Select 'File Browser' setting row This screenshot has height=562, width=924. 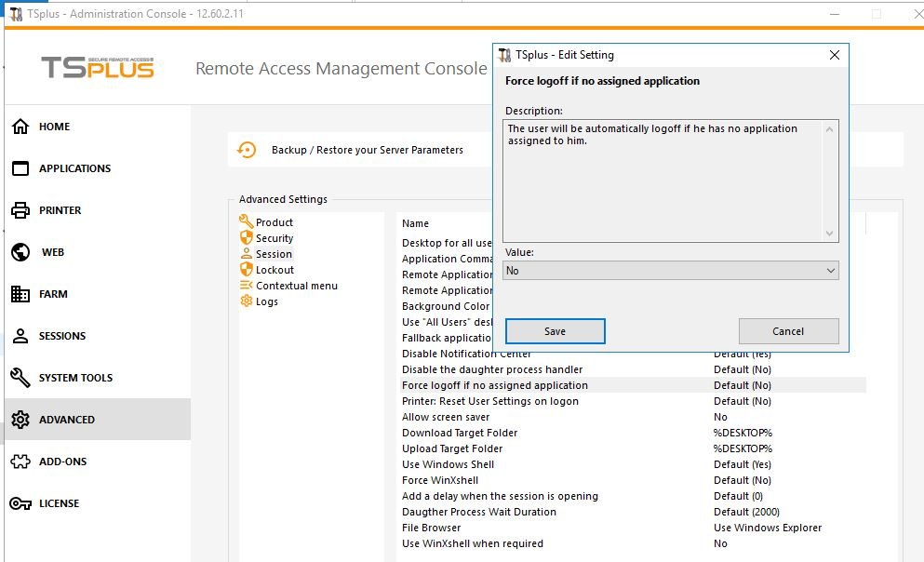[634, 529]
